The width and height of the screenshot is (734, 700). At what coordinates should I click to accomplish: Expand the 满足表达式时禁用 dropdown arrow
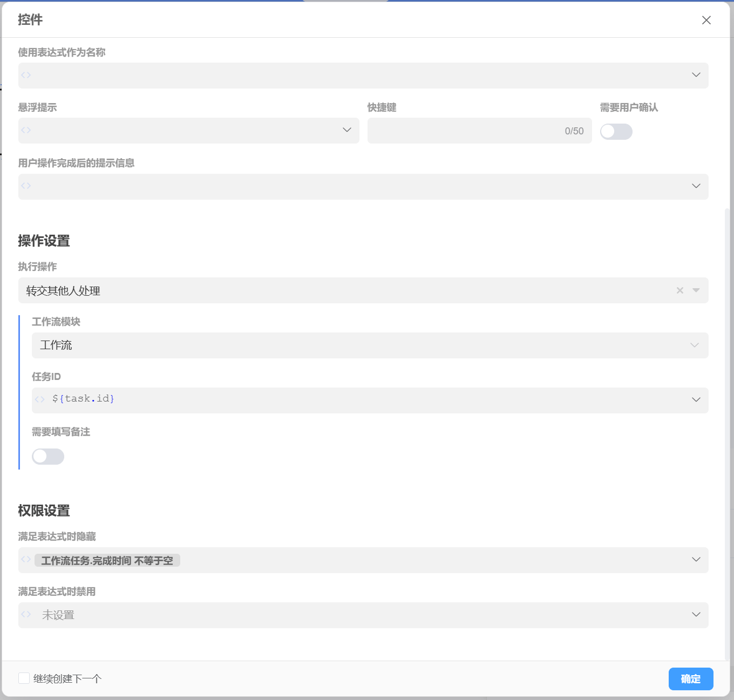coord(696,615)
